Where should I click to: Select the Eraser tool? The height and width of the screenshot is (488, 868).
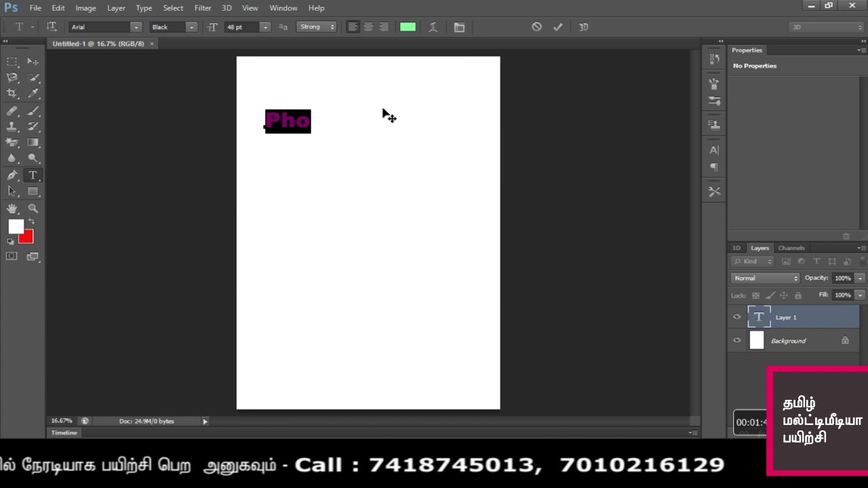click(x=12, y=142)
